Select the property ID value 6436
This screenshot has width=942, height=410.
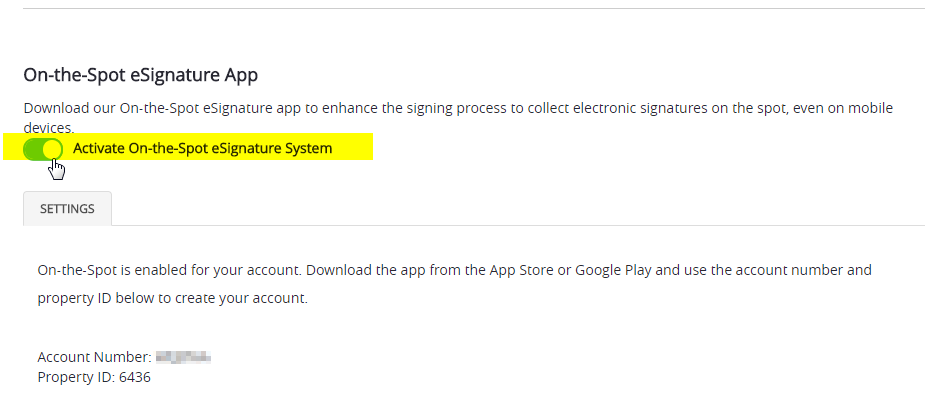135,378
